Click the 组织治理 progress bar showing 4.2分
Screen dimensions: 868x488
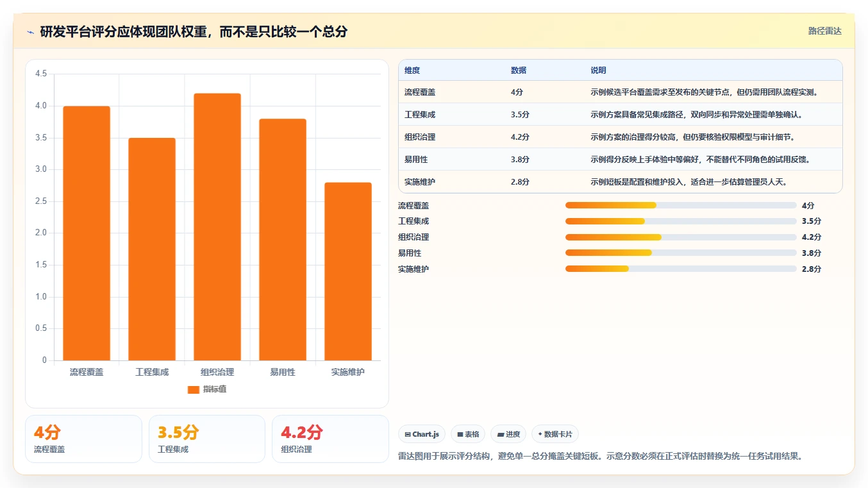(x=681, y=237)
